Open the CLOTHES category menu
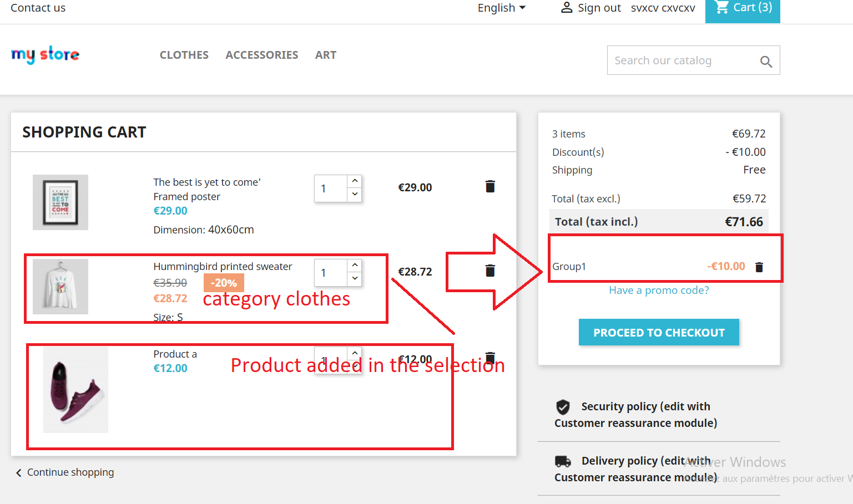 coord(184,55)
